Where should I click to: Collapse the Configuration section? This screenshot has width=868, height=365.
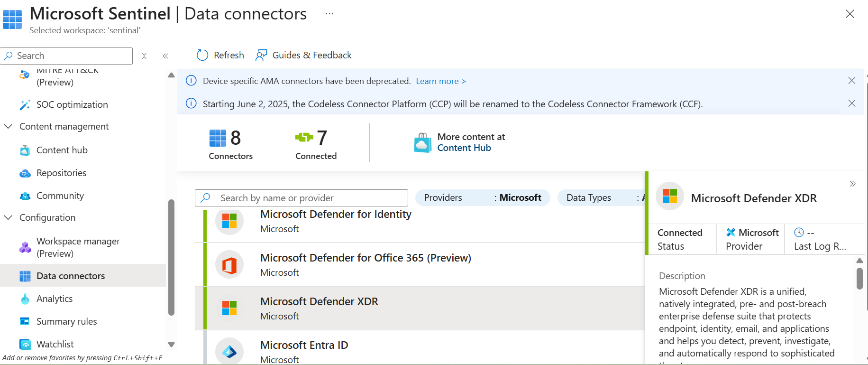point(8,217)
